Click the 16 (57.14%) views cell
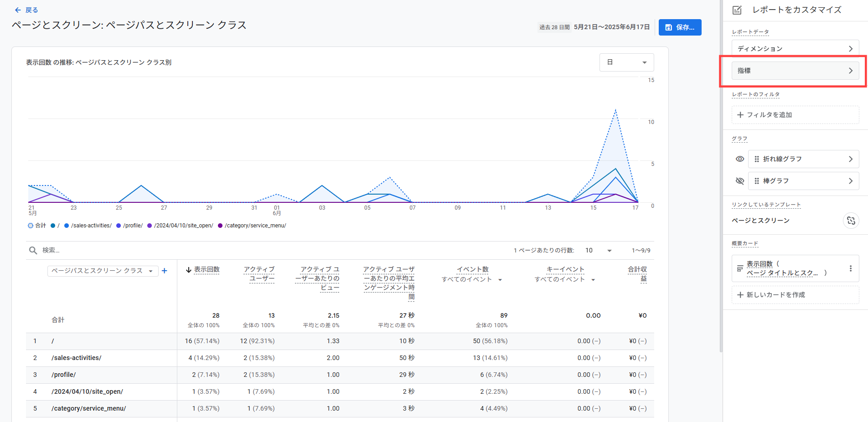This screenshot has width=868, height=422. [x=202, y=341]
